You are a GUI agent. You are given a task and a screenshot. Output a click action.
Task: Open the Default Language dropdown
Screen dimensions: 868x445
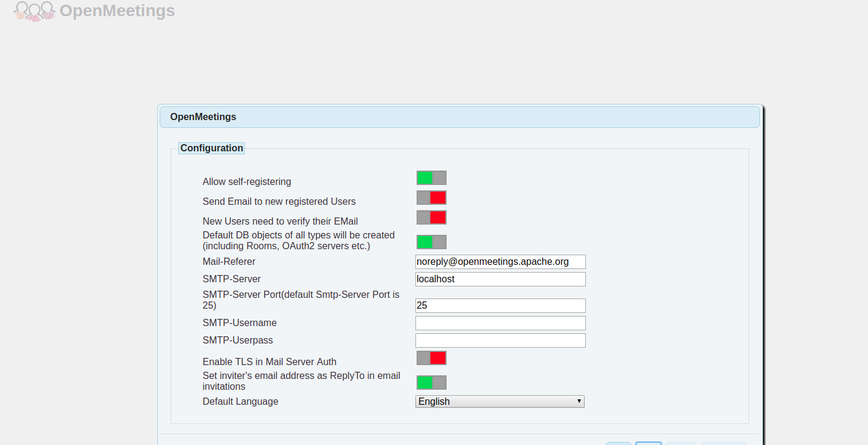[500, 401]
